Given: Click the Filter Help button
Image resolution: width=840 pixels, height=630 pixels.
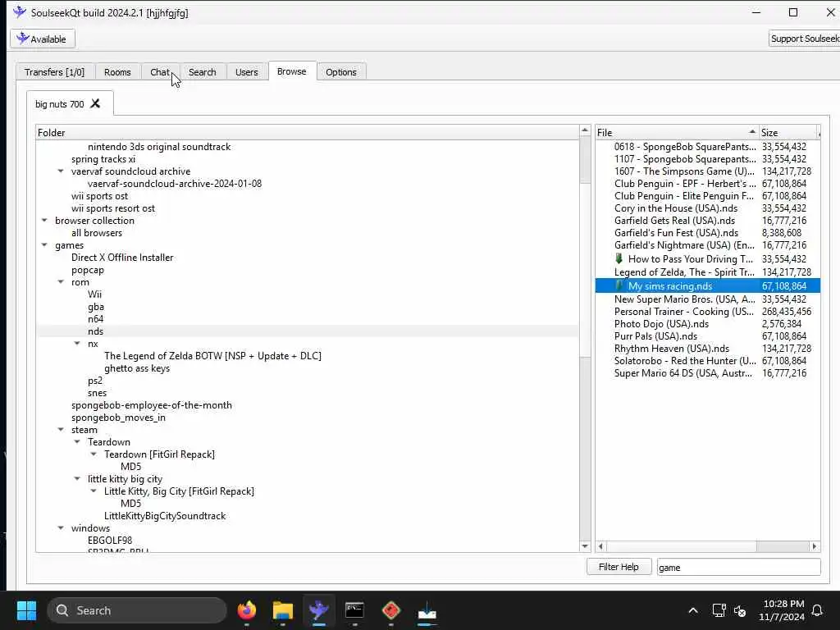Looking at the screenshot, I should coord(619,567).
